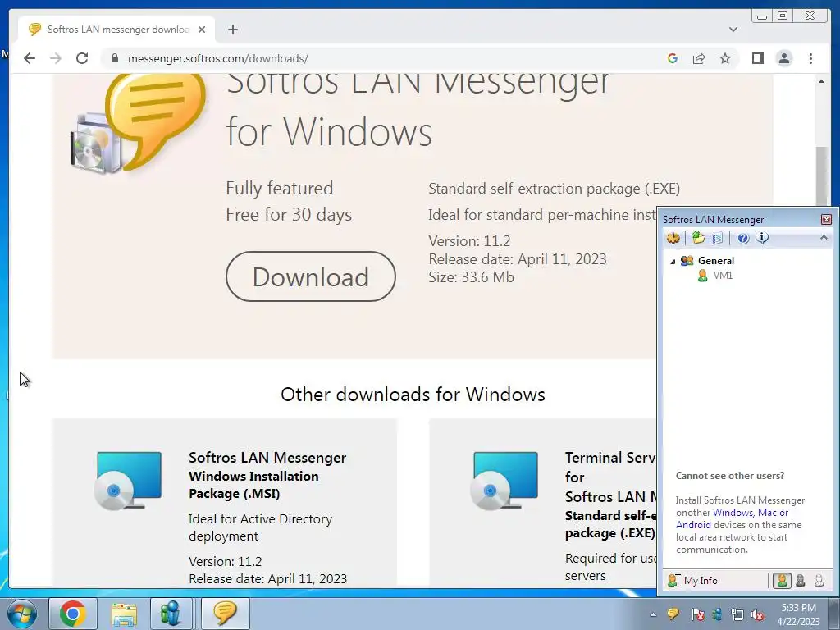840x630 pixels.
Task: Open a new tab with the plus button
Action: pyautogui.click(x=232, y=30)
